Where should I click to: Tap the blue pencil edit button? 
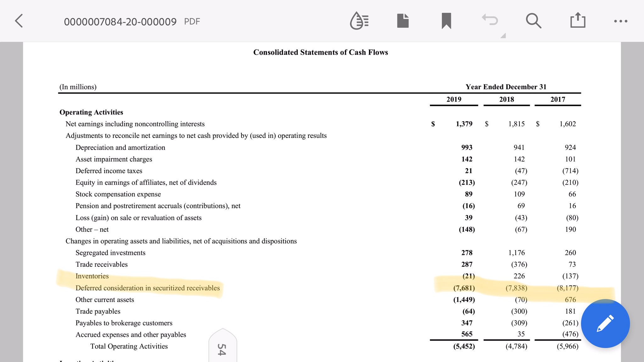tap(605, 323)
